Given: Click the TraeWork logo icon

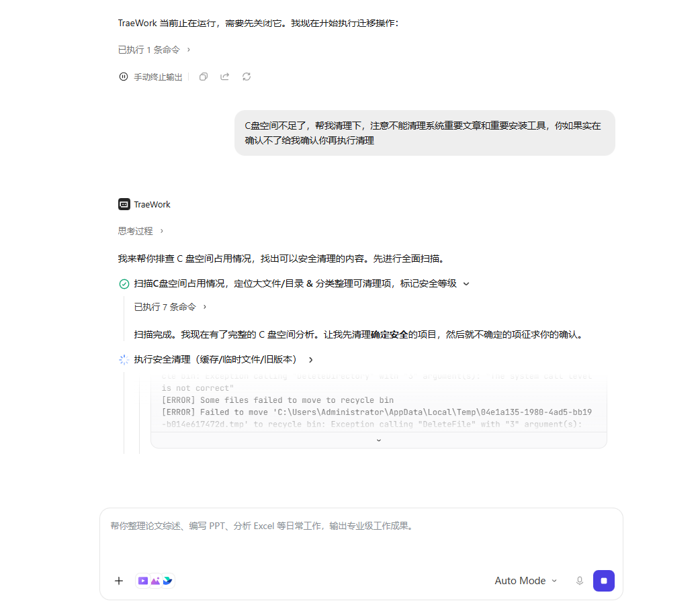Looking at the screenshot, I should click(124, 204).
